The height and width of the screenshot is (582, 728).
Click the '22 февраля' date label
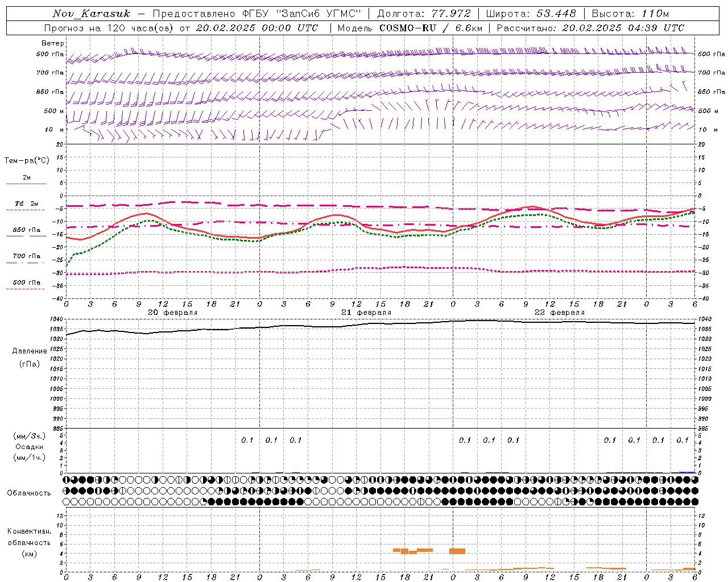coord(560,313)
